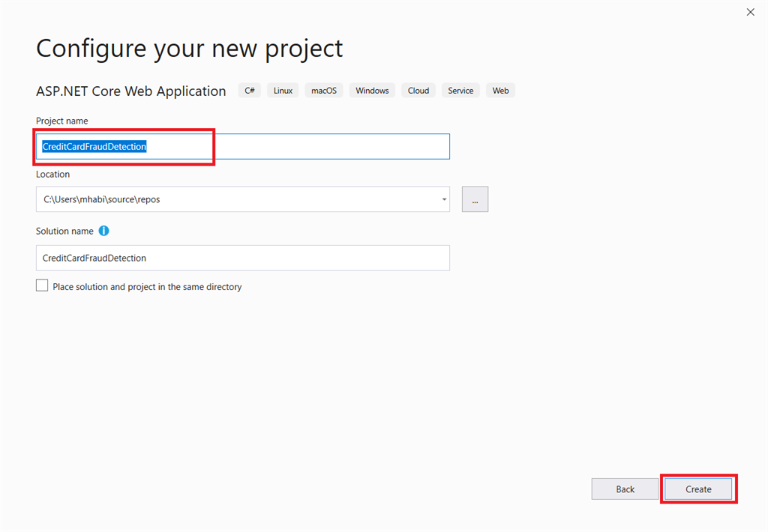This screenshot has width=768, height=532.
Task: Click the ASP.NET Core Web Application heading
Action: [130, 91]
